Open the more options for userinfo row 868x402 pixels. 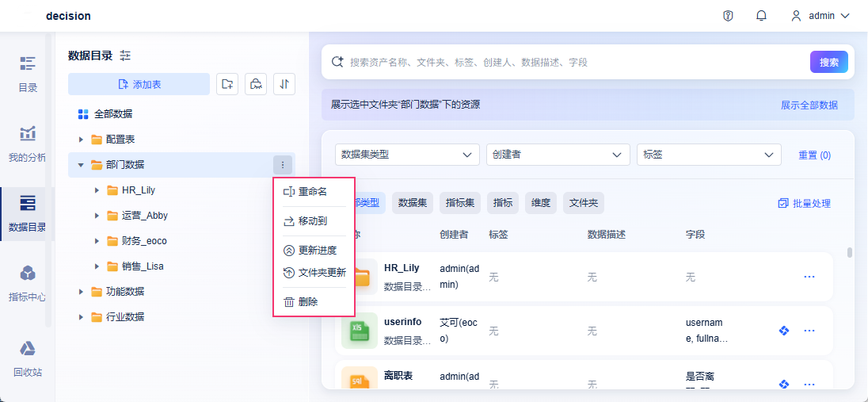809,331
